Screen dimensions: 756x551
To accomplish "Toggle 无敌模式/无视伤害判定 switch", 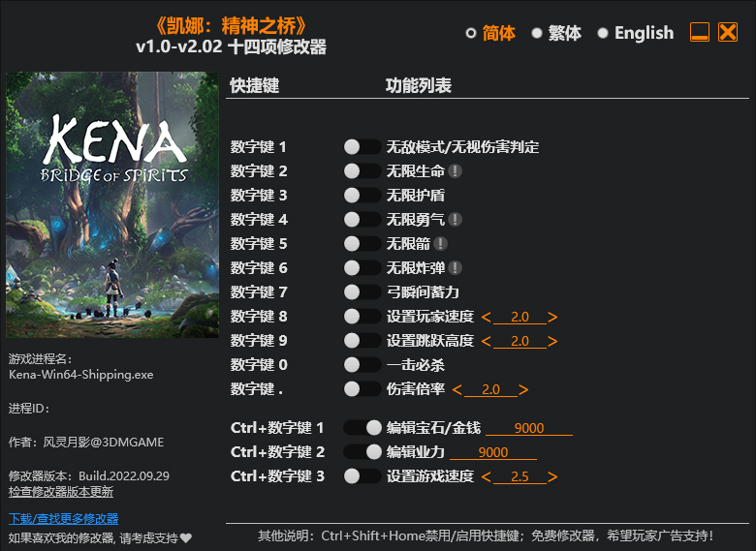I will [362, 147].
